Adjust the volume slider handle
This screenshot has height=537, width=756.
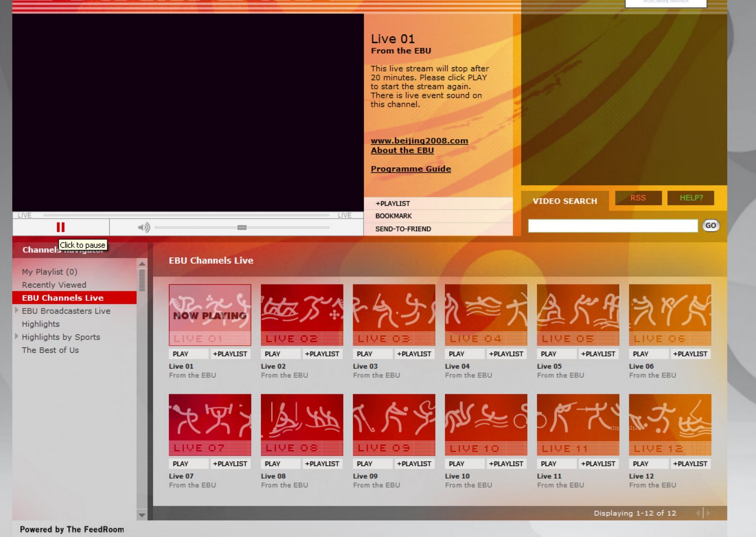tap(242, 228)
